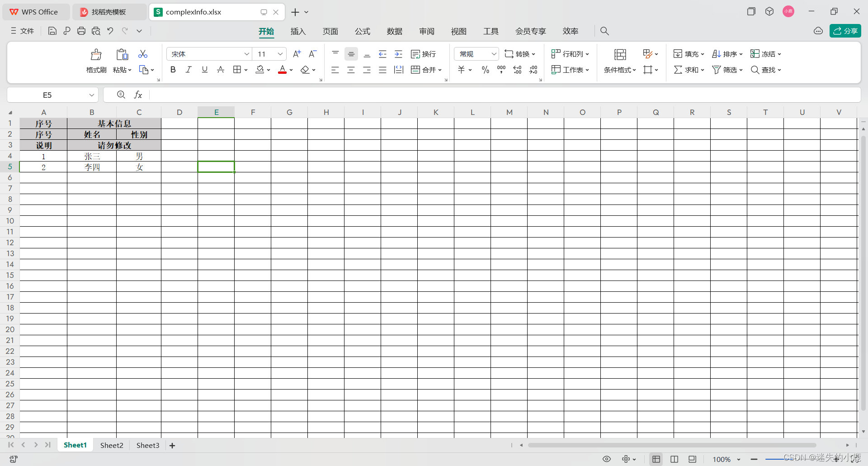Toggle underline formatting
868x466 pixels.
coord(205,70)
